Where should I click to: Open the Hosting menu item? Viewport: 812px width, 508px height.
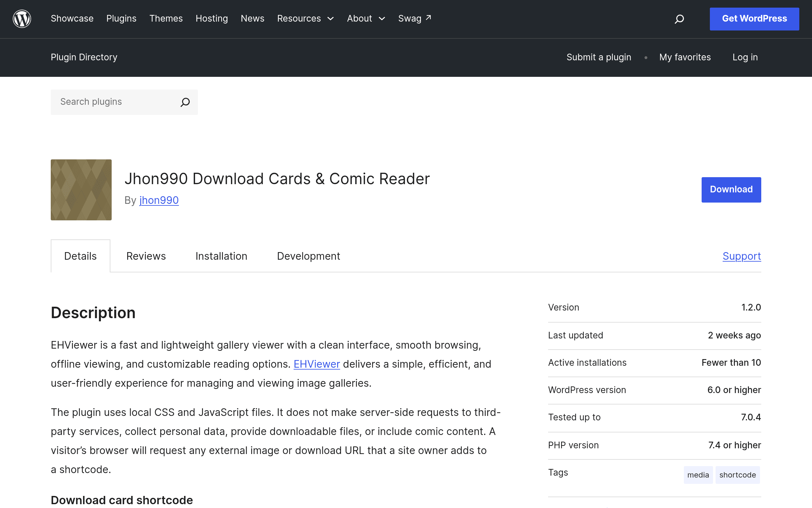pos(212,18)
